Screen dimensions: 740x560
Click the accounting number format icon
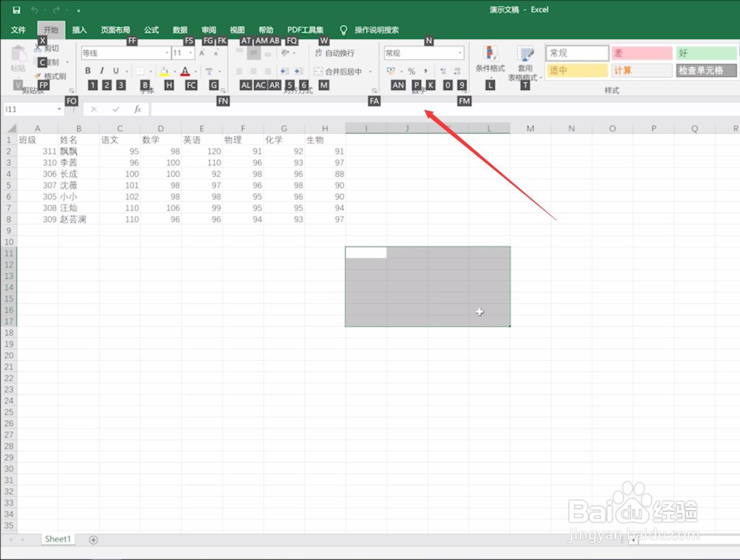(391, 71)
